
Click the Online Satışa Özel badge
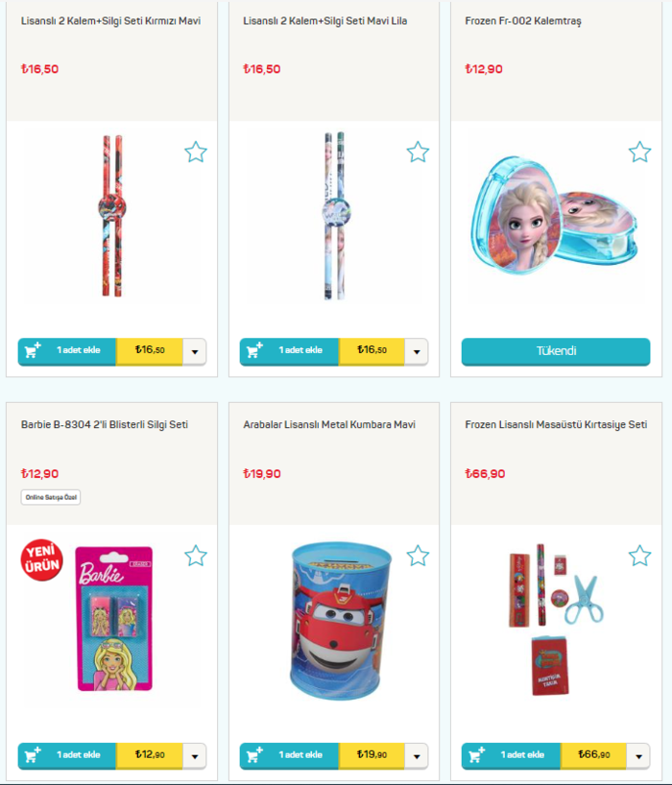51,497
